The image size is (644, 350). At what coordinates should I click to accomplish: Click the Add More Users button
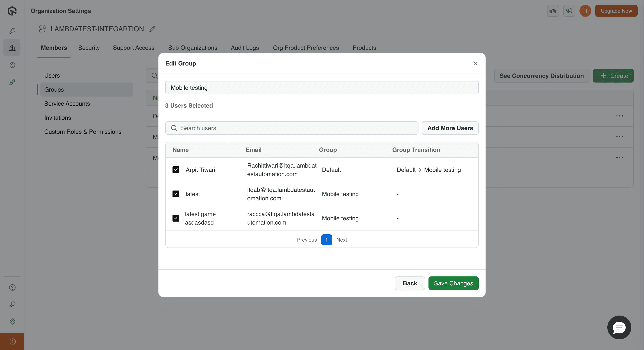450,128
